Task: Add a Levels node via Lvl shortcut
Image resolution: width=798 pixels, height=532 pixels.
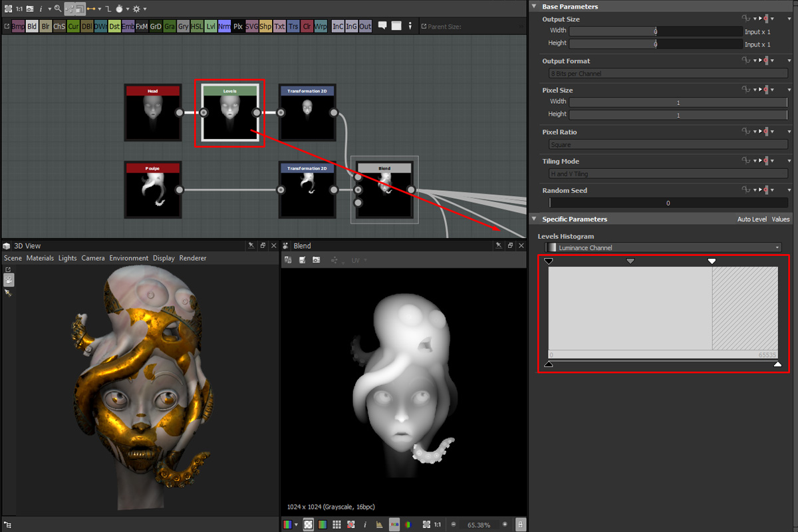Action: coord(211,27)
